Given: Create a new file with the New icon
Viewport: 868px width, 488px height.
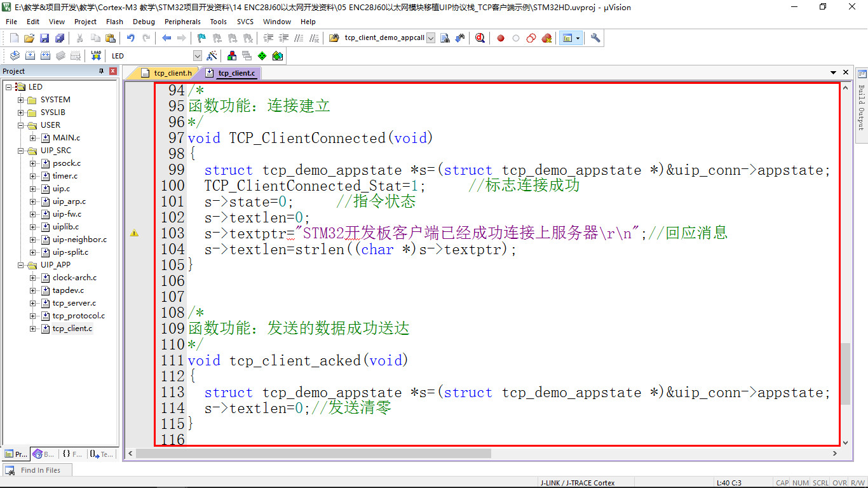Looking at the screenshot, I should coord(14,38).
